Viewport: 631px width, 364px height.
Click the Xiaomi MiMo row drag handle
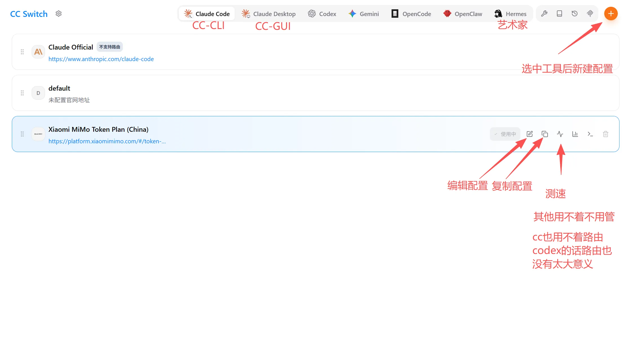22,134
